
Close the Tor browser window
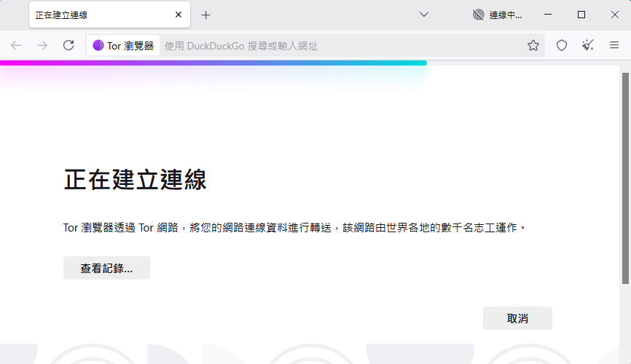click(x=614, y=15)
